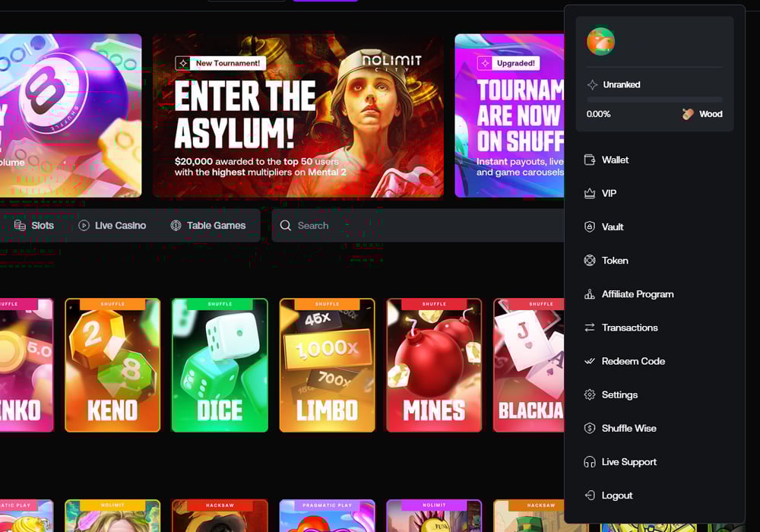Open Shuffle Wise menu entry

coord(629,428)
